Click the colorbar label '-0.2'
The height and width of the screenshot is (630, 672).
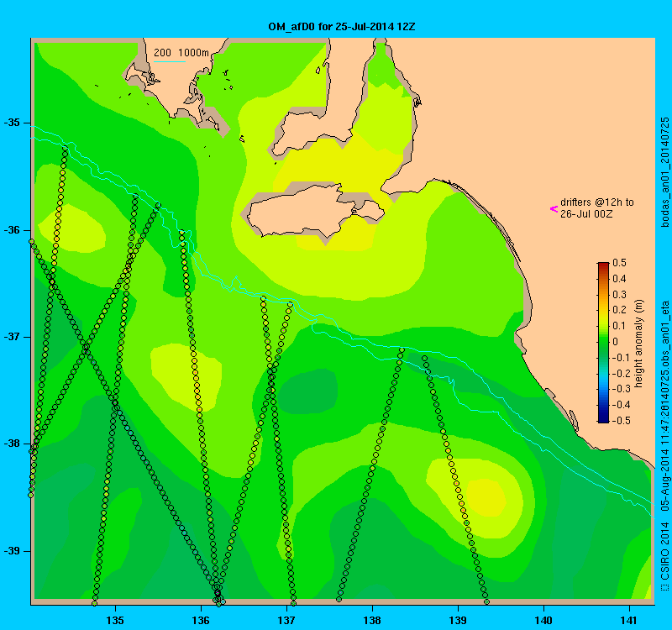(620, 373)
